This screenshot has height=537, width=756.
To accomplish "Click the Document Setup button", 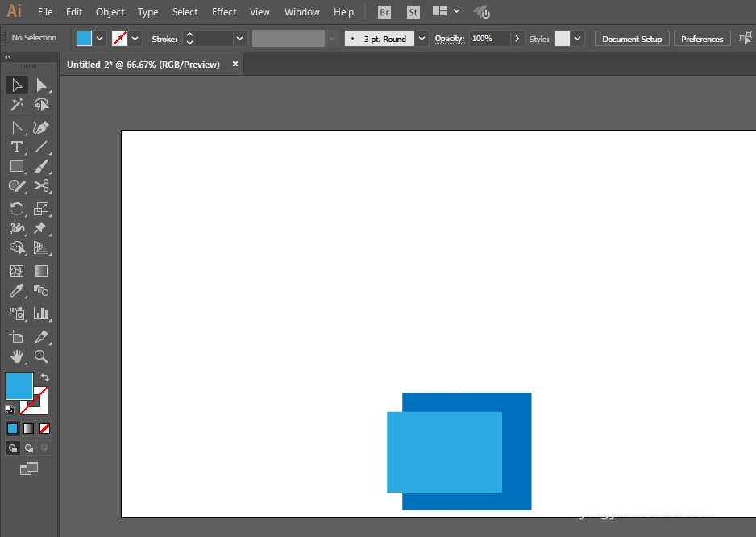I will 631,39.
